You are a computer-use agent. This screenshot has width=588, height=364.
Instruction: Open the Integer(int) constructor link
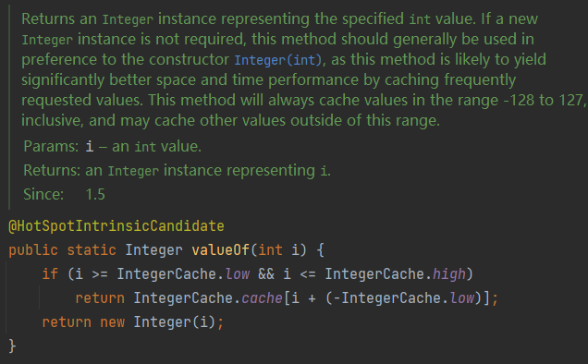[x=278, y=60]
